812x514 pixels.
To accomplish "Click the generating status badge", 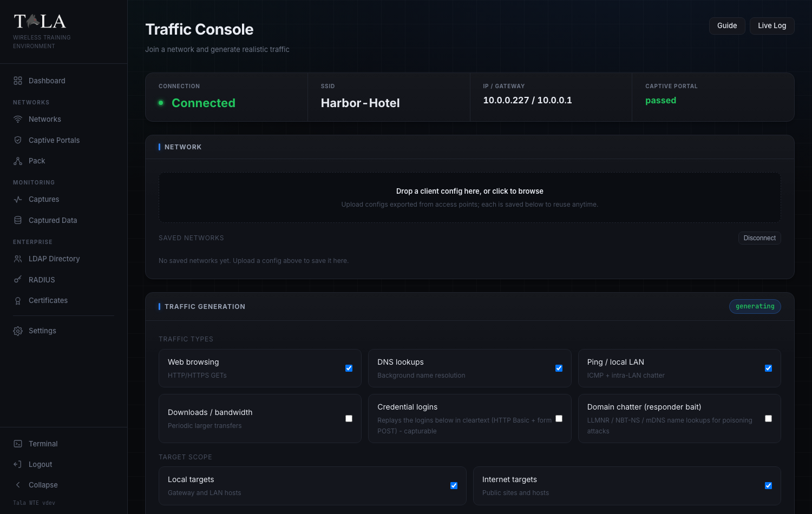I will 755,306.
